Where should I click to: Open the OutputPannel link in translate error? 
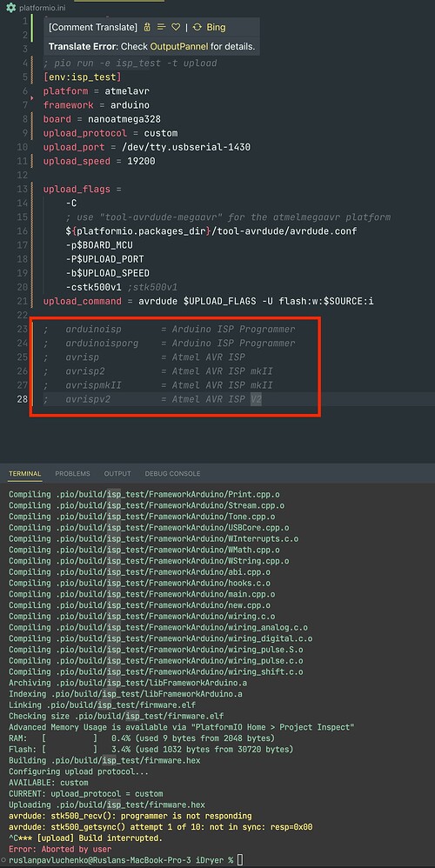pos(179,46)
